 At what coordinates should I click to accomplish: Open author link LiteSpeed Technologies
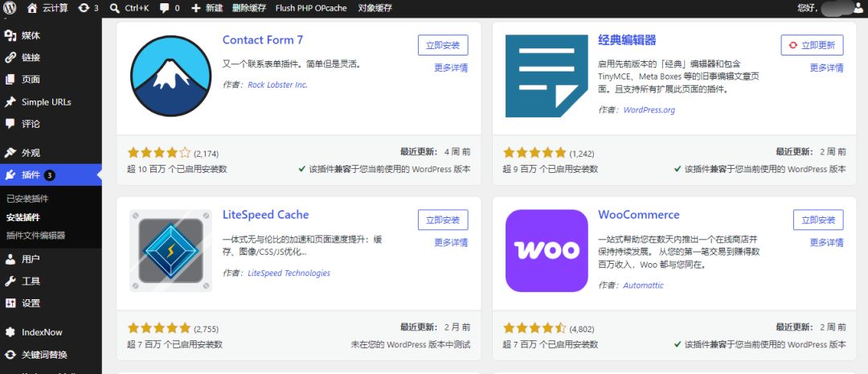pyautogui.click(x=289, y=273)
